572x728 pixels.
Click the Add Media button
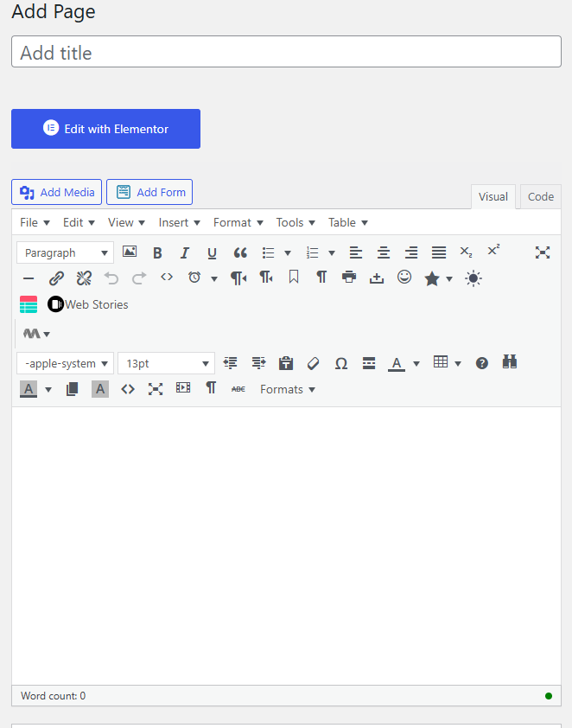pyautogui.click(x=57, y=192)
